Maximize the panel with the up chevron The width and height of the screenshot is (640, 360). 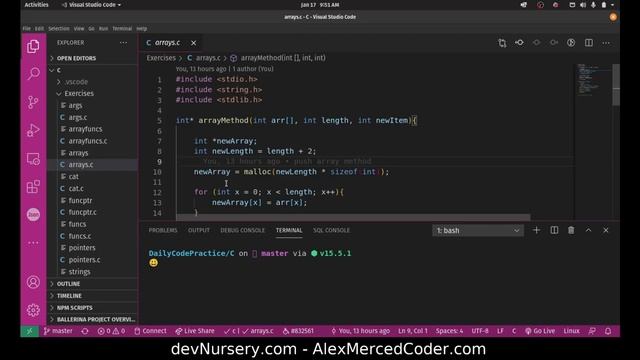[588, 230]
